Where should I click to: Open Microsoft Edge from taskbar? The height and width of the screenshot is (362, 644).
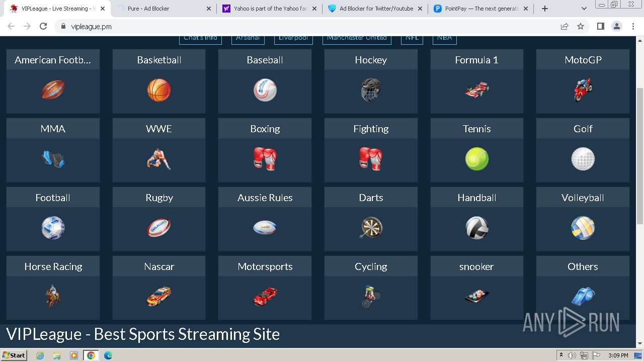pos(108,355)
